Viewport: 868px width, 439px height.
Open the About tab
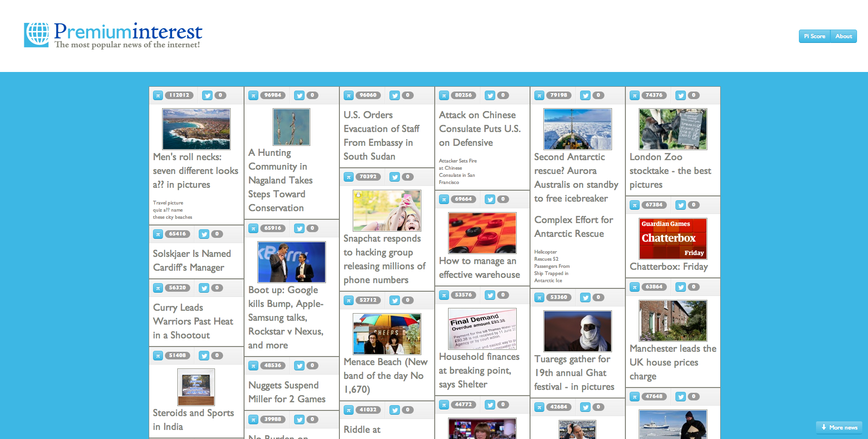(843, 36)
